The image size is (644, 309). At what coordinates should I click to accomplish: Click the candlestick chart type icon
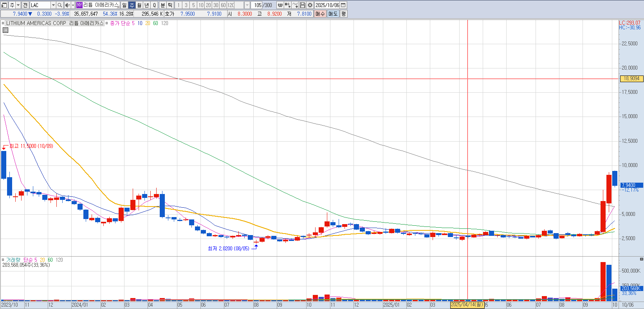(x=280, y=5)
